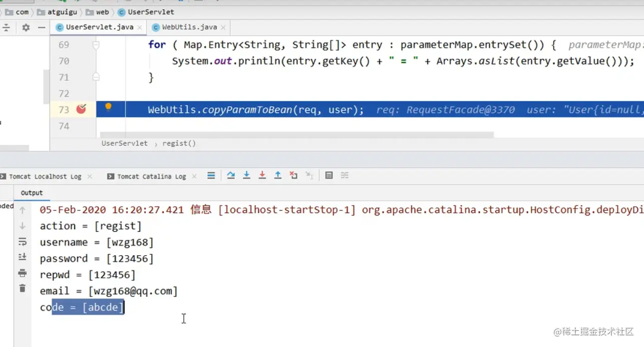The width and height of the screenshot is (644, 347).
Task: Click the 'req: RequestFacade@3370' inline debug hint
Action: point(446,110)
